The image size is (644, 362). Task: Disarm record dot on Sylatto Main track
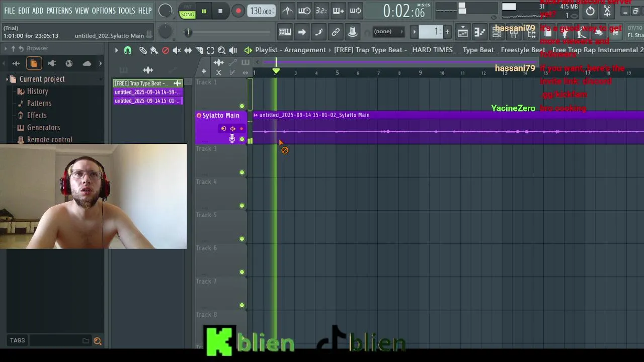pos(241,129)
